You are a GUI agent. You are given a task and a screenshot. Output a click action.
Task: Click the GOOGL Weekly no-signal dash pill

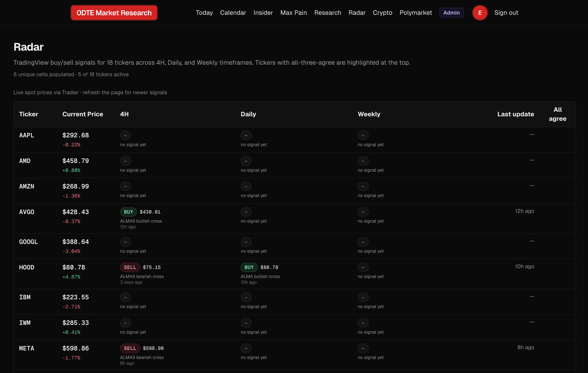tap(363, 242)
